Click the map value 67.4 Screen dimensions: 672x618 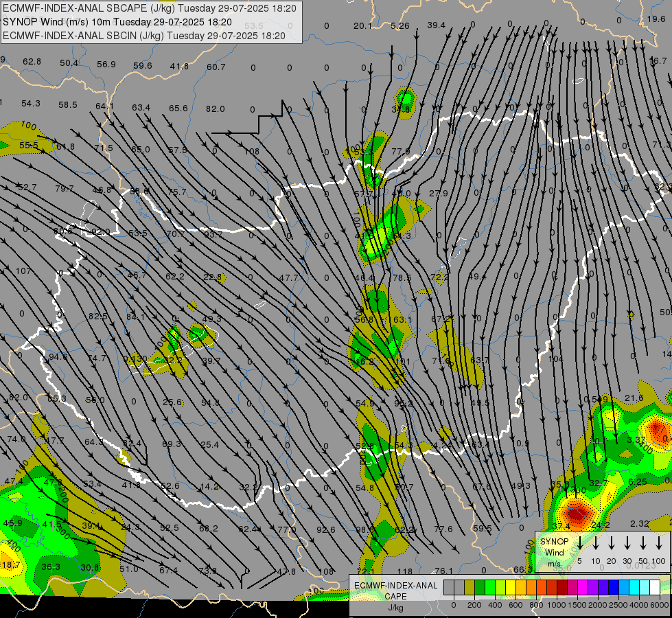point(168,570)
